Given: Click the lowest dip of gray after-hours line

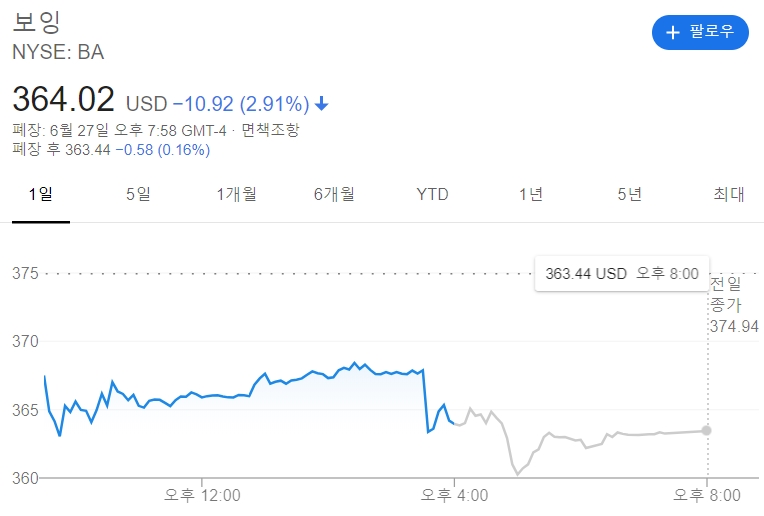Looking at the screenshot, I should tap(517, 473).
